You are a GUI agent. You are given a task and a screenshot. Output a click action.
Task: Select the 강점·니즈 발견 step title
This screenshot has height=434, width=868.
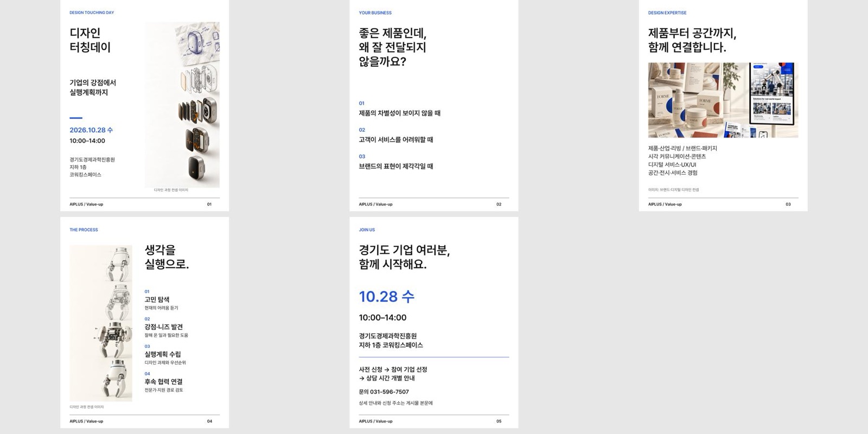click(163, 327)
